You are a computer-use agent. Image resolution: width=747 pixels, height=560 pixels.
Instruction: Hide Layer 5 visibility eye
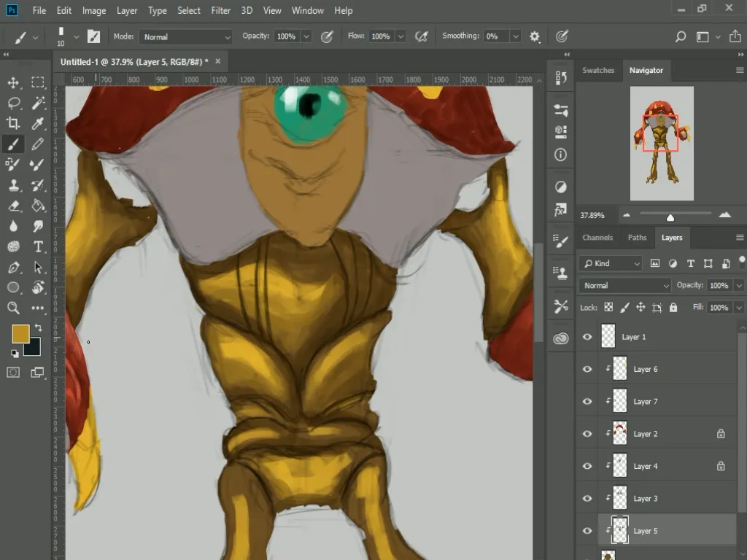(x=587, y=531)
